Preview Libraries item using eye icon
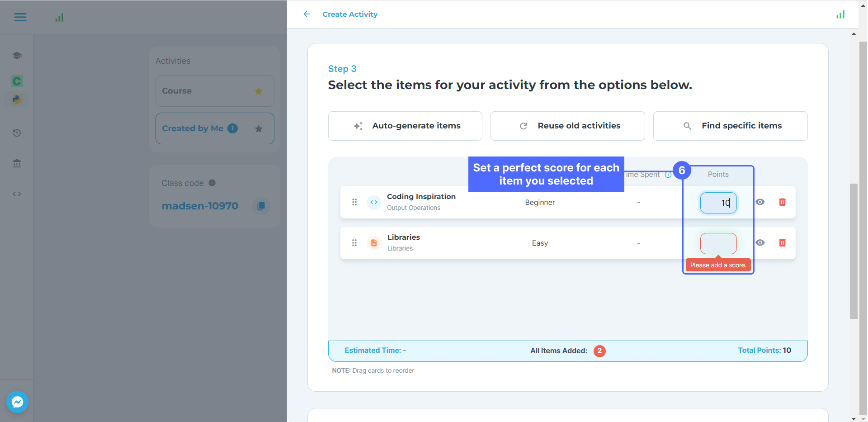 point(760,243)
